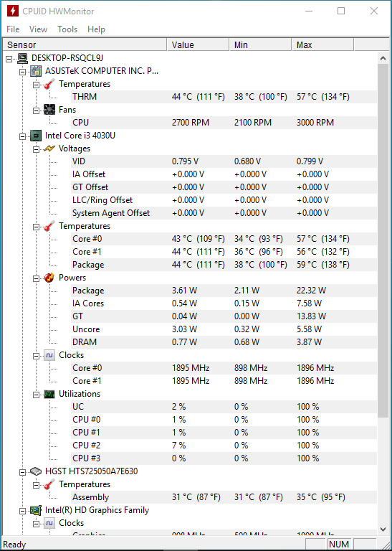The width and height of the screenshot is (392, 551).
Task: Click the Powers flame icon
Action: [49, 278]
